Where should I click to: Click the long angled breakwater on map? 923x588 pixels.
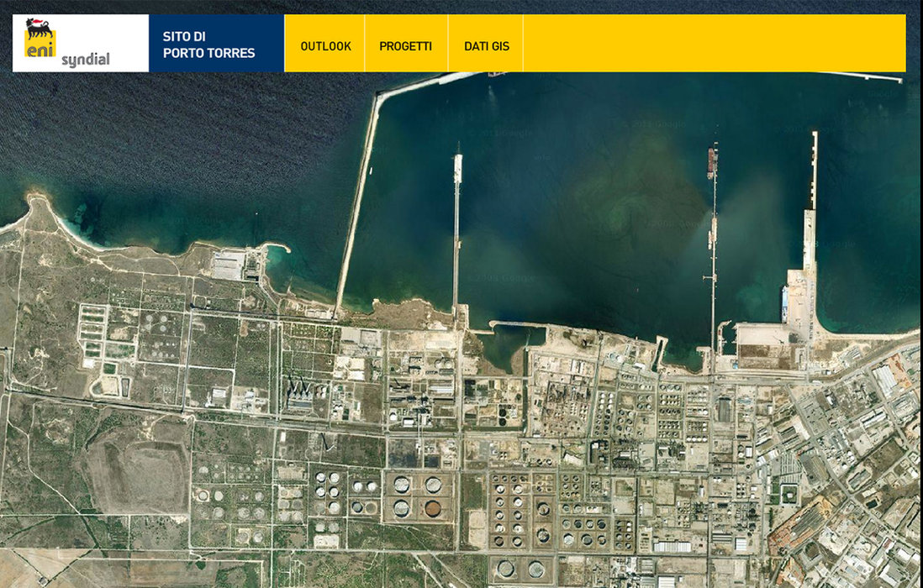pyautogui.click(x=357, y=202)
